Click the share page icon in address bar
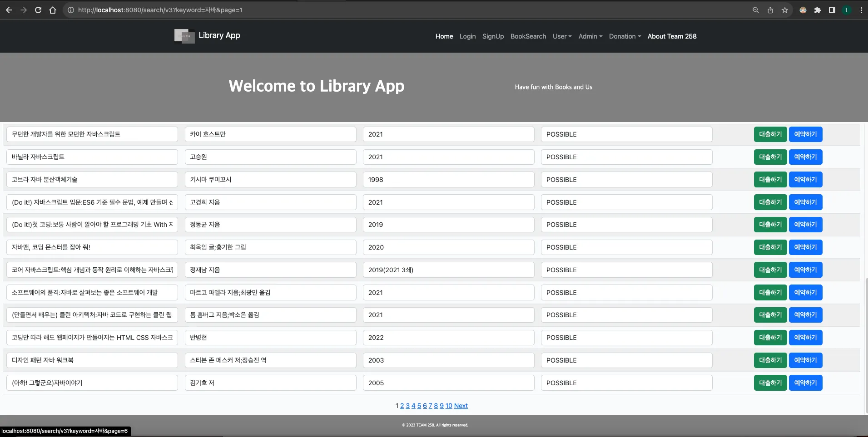The height and width of the screenshot is (437, 868). [x=770, y=10]
